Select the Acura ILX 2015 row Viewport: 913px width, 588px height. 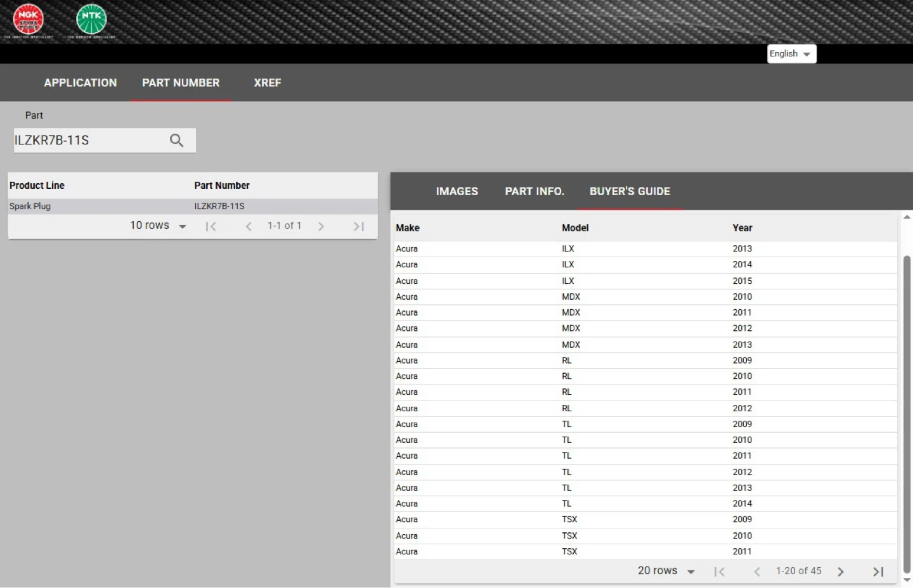tap(645, 281)
